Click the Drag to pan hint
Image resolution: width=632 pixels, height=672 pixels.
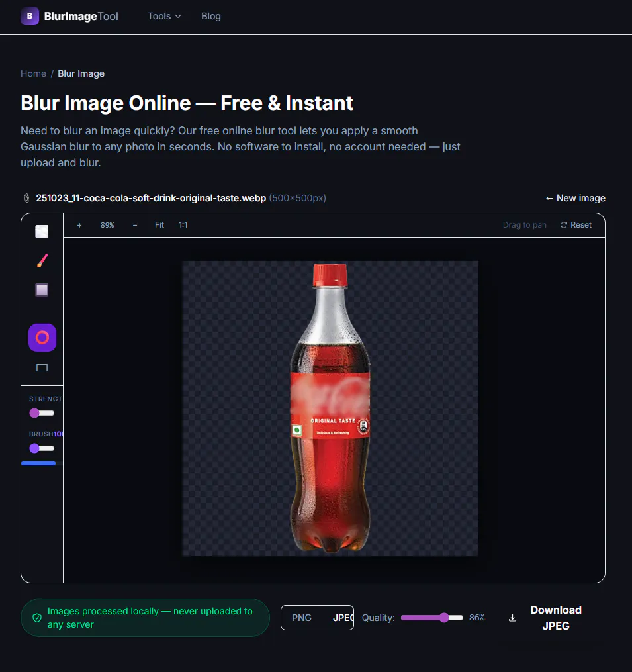[524, 225]
